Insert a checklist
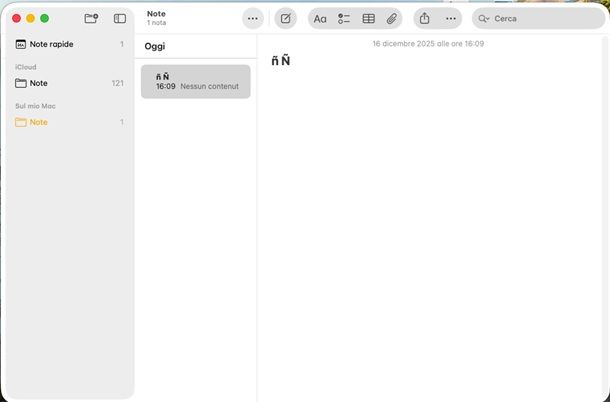The width and height of the screenshot is (610, 402). (344, 19)
